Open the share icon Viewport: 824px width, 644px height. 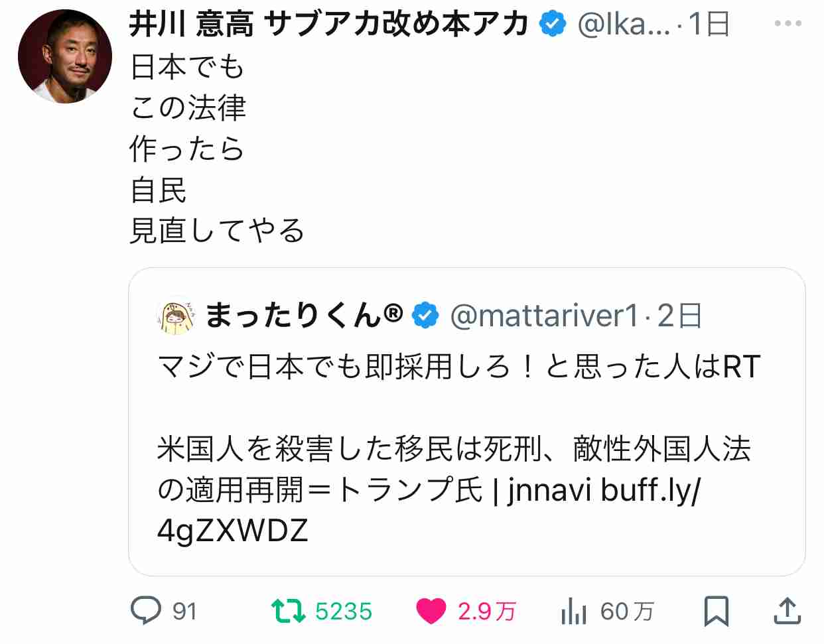click(788, 611)
